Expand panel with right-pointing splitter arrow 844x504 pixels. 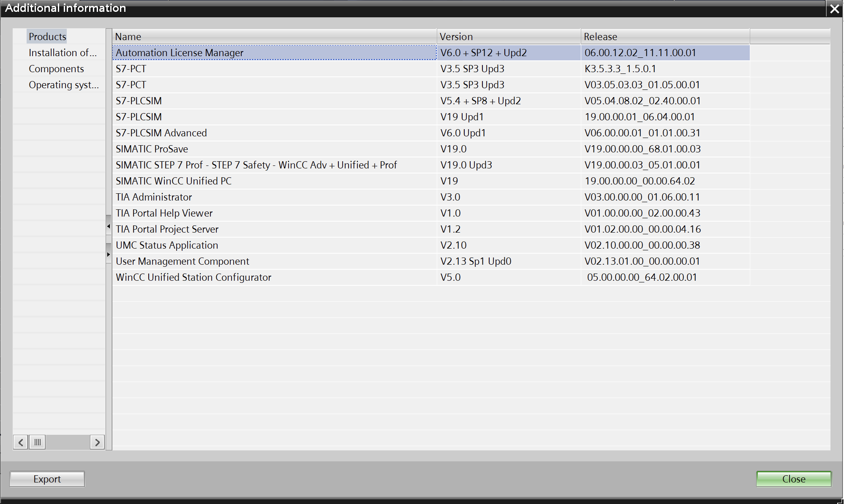[109, 255]
